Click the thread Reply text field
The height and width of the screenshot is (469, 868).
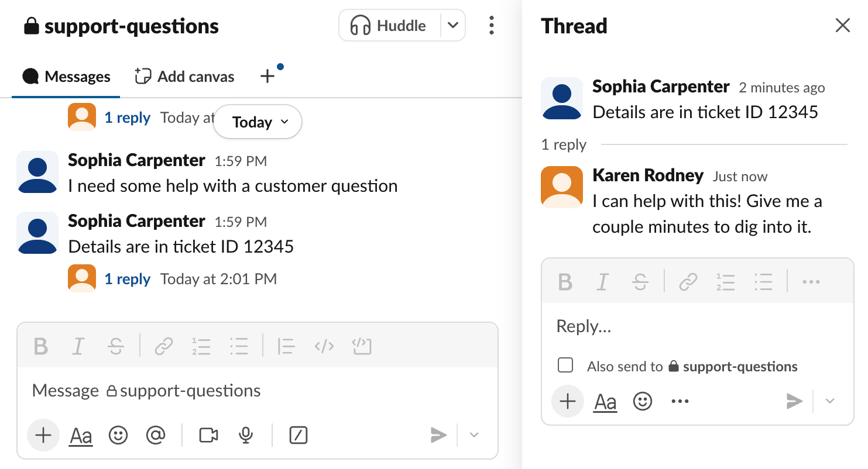(697, 326)
